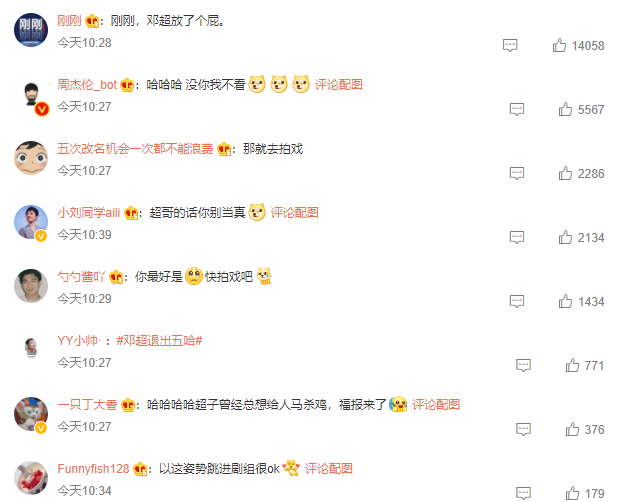Viewport: 629px width, 502px height.
Task: Click the crown member badge next to 周杰伦_bot
Action: 127,85
